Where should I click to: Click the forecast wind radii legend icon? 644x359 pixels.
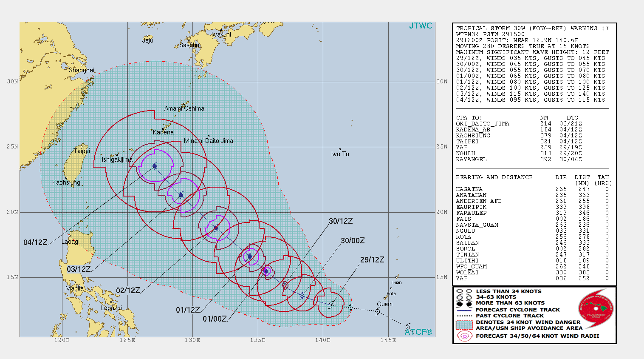coord(464,336)
